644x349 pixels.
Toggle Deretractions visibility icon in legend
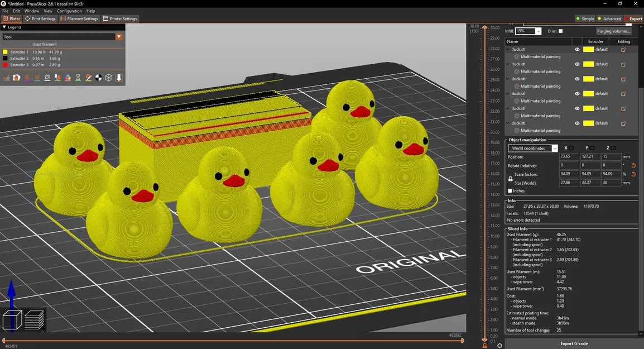coord(37,78)
